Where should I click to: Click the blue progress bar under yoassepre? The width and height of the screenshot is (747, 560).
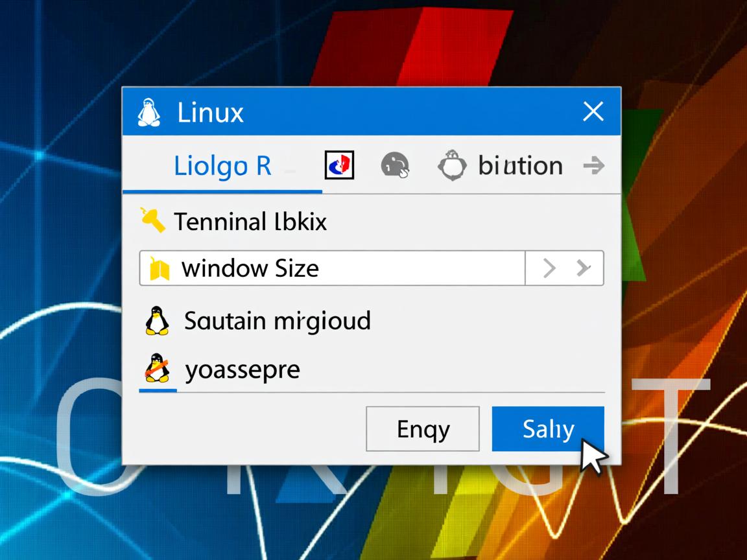click(158, 391)
